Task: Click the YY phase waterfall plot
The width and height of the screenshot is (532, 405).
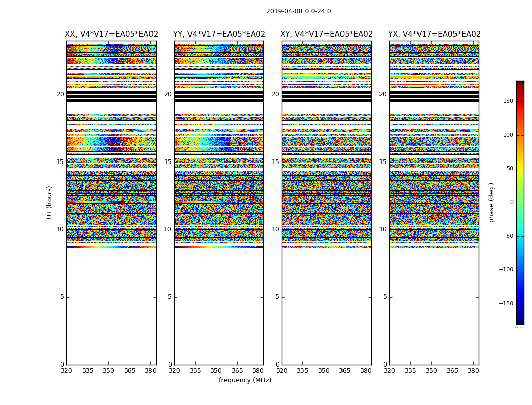Action: (x=219, y=202)
